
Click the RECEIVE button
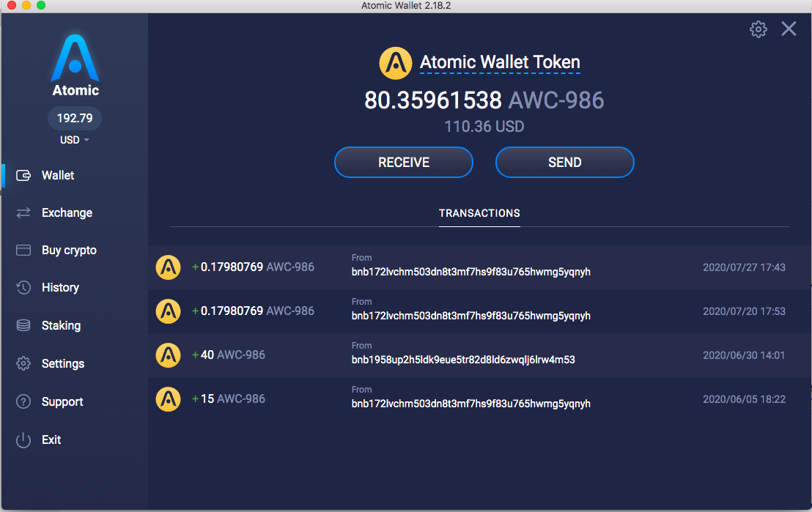404,162
